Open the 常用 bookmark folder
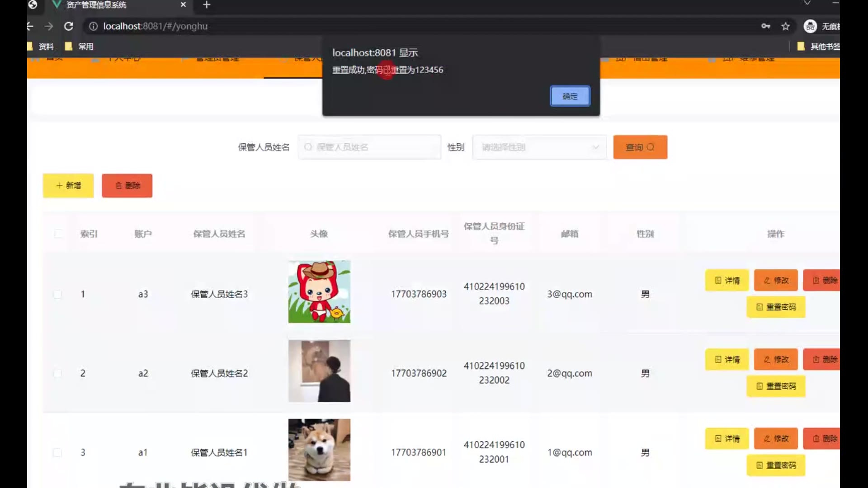This screenshot has height=488, width=868. pyautogui.click(x=80, y=46)
